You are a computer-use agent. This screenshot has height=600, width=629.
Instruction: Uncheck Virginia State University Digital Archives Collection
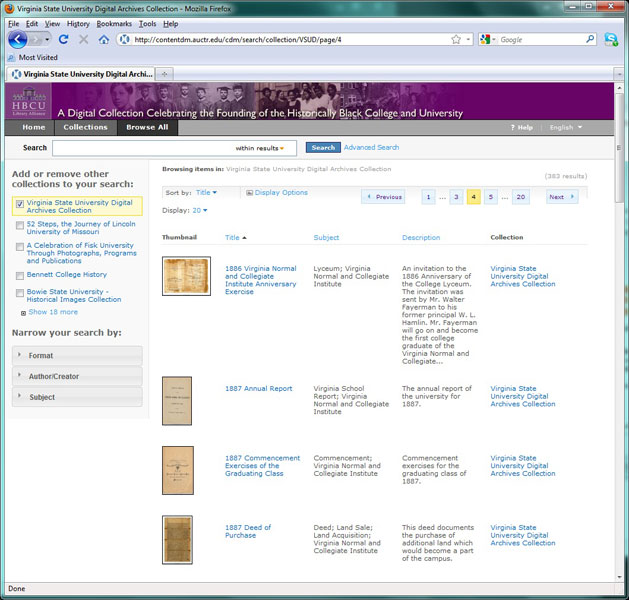[x=20, y=204]
